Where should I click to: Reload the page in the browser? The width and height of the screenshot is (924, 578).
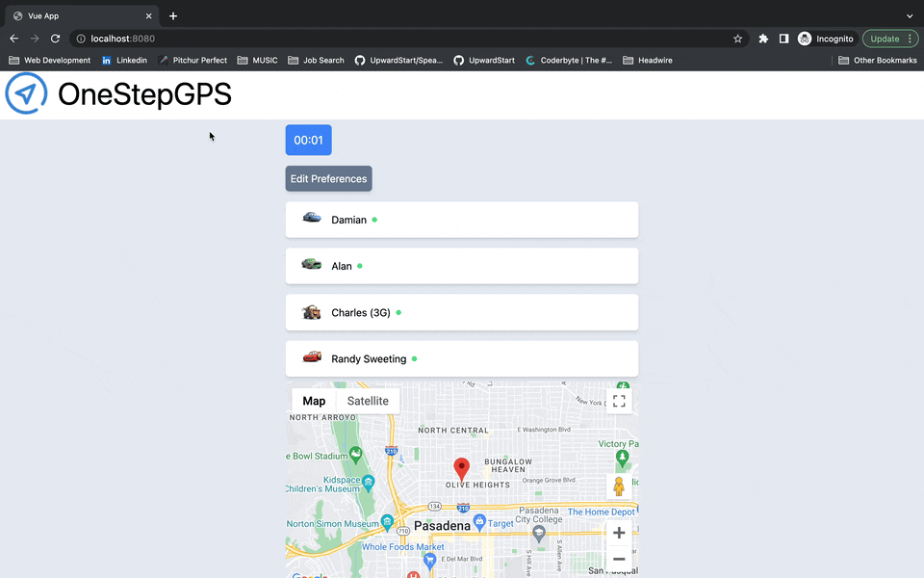[56, 39]
